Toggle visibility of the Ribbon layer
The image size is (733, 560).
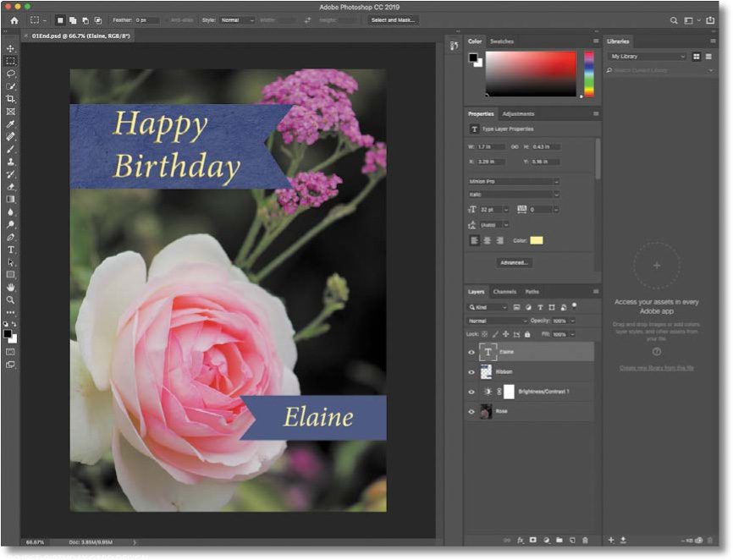(472, 371)
